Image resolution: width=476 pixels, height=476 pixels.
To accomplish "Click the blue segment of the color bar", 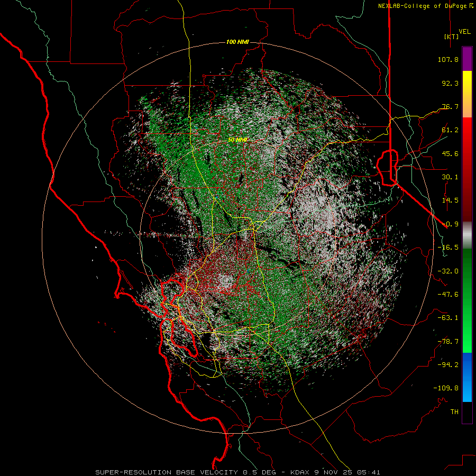I will (x=467, y=377).
